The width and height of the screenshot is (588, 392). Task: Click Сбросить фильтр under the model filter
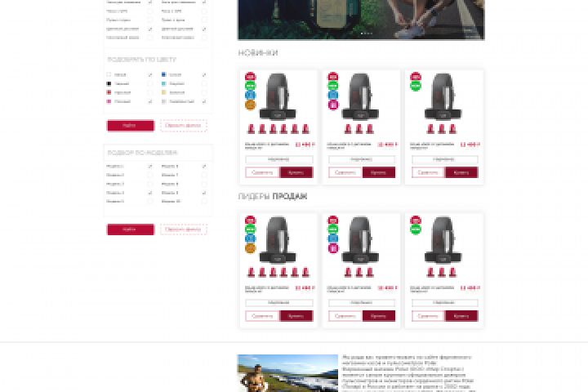click(184, 229)
